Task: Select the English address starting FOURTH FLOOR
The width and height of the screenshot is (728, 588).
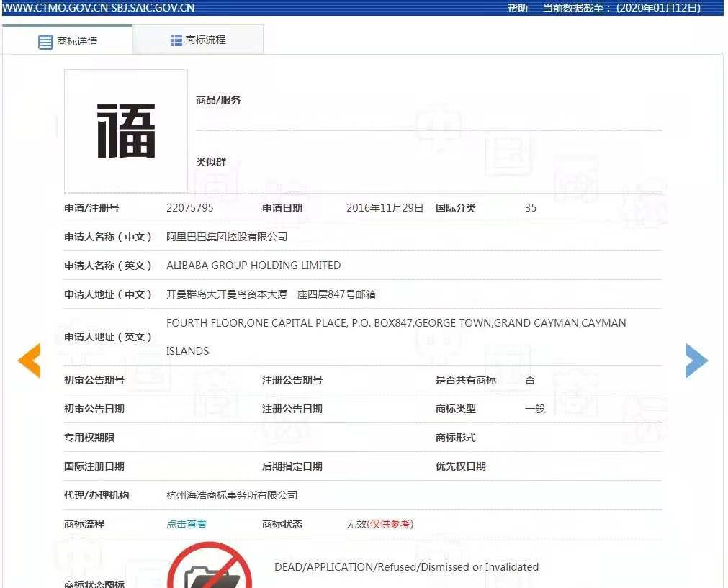Action: [x=396, y=323]
